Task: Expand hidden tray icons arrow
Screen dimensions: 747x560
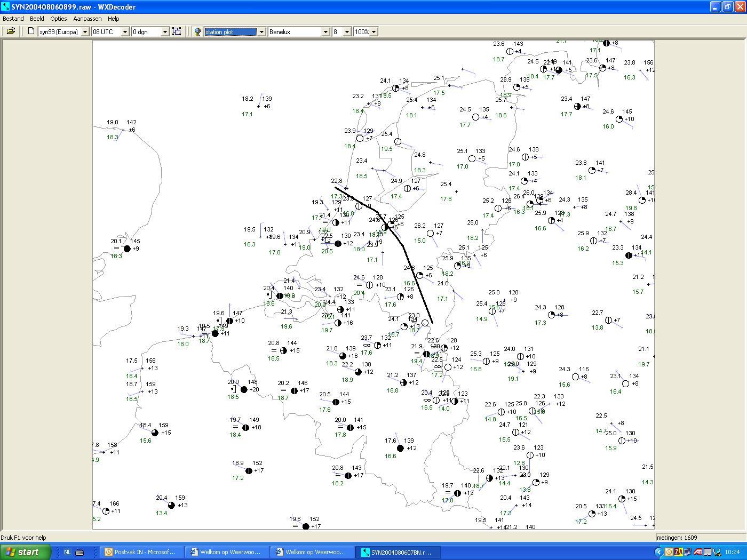Action: click(x=658, y=552)
